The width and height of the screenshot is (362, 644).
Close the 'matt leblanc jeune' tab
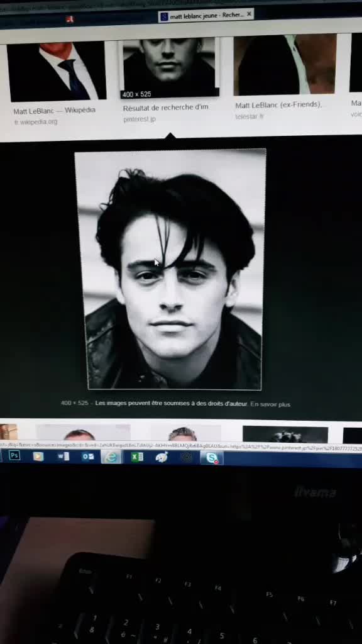pyautogui.click(x=249, y=14)
